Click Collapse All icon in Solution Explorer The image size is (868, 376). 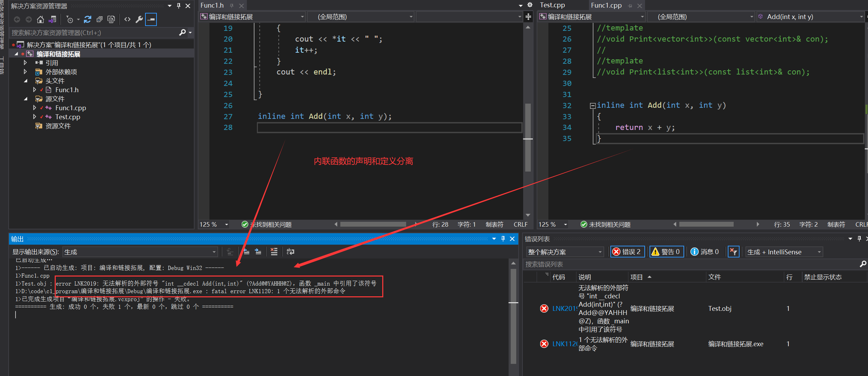[x=99, y=19]
